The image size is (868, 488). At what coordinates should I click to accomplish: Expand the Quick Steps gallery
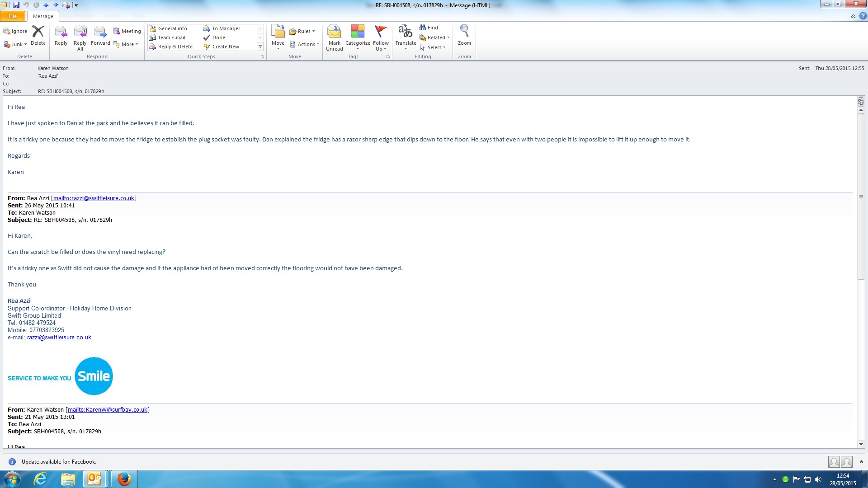260,47
